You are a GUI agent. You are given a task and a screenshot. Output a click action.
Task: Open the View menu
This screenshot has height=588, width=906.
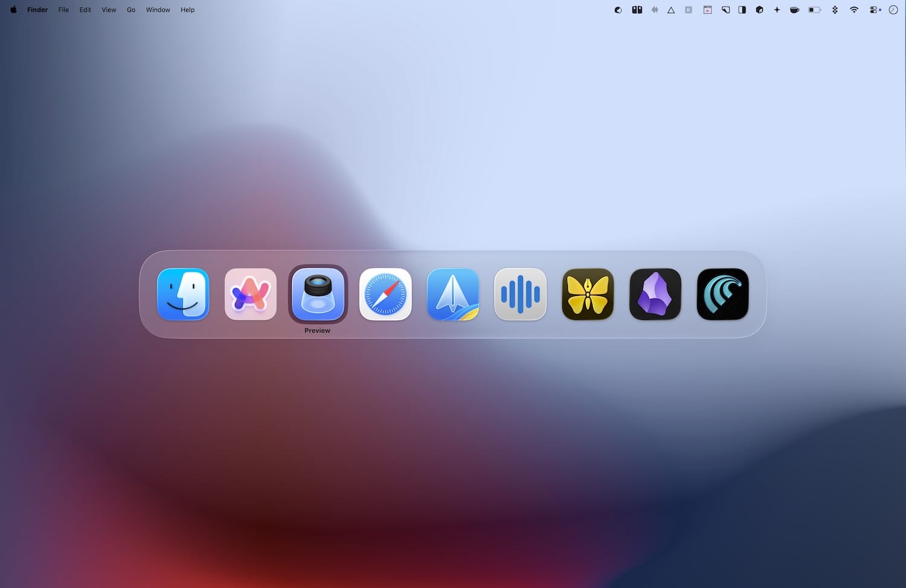[109, 10]
